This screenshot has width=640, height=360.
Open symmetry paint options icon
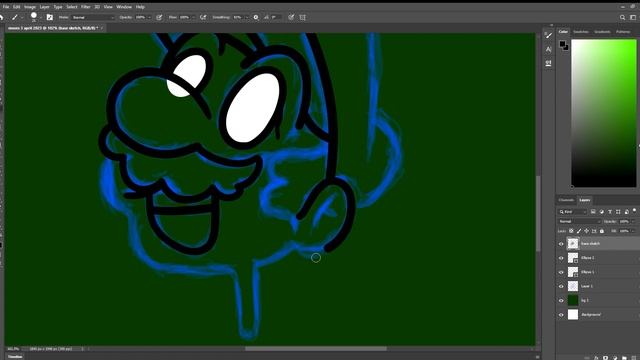pos(302,18)
